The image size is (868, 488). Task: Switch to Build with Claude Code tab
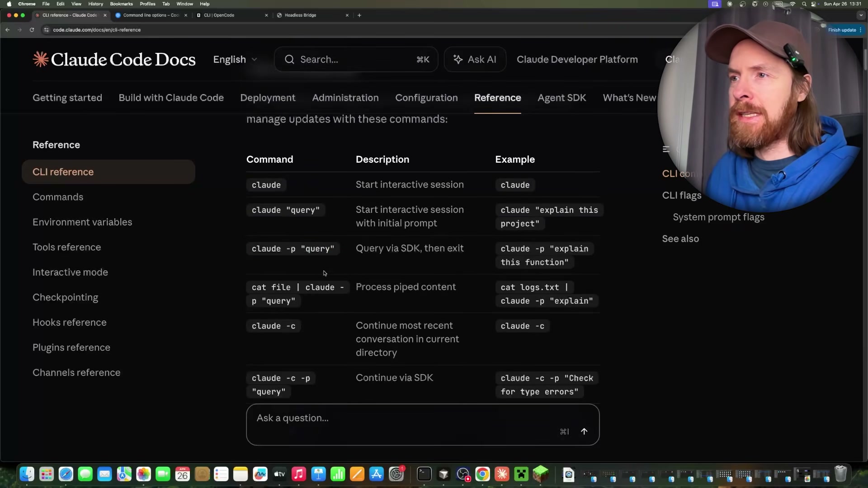click(171, 98)
